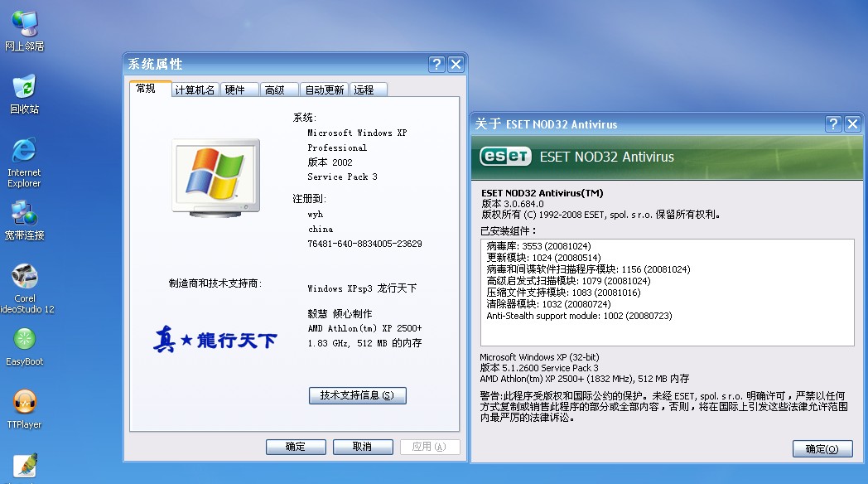The height and width of the screenshot is (484, 868).
Task: Click the 病毒库: 3553 (20081024) line
Action: coord(538,246)
